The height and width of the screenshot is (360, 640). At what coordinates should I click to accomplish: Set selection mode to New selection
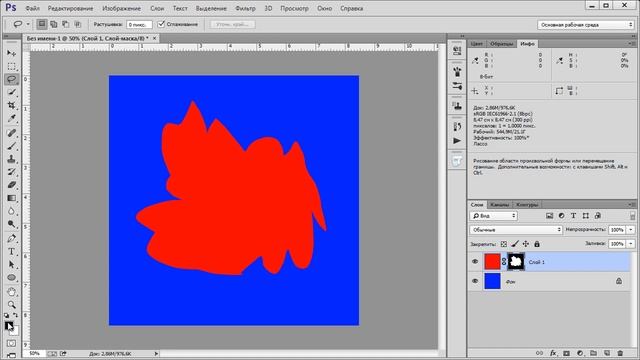click(x=42, y=24)
